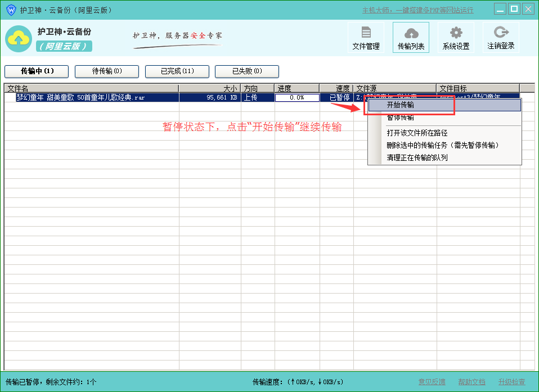Click 注销登录 logout icon
The height and width of the screenshot is (392, 539).
click(x=501, y=38)
